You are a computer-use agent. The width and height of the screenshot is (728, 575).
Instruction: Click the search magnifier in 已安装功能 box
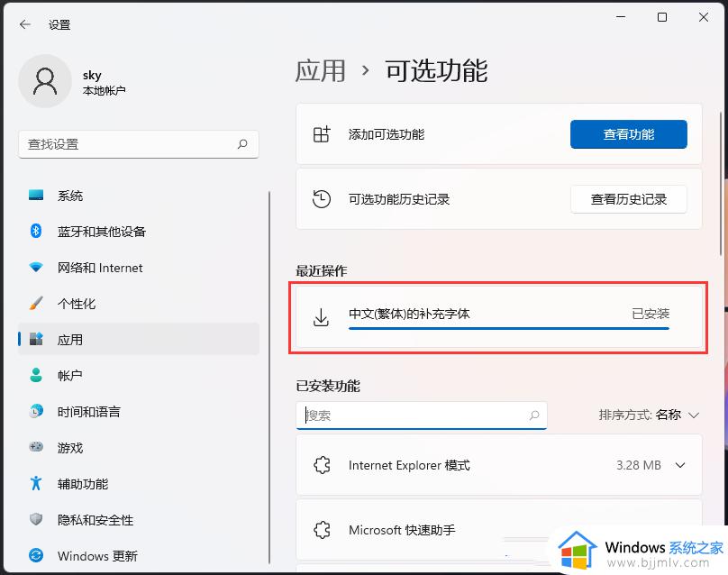click(x=534, y=415)
